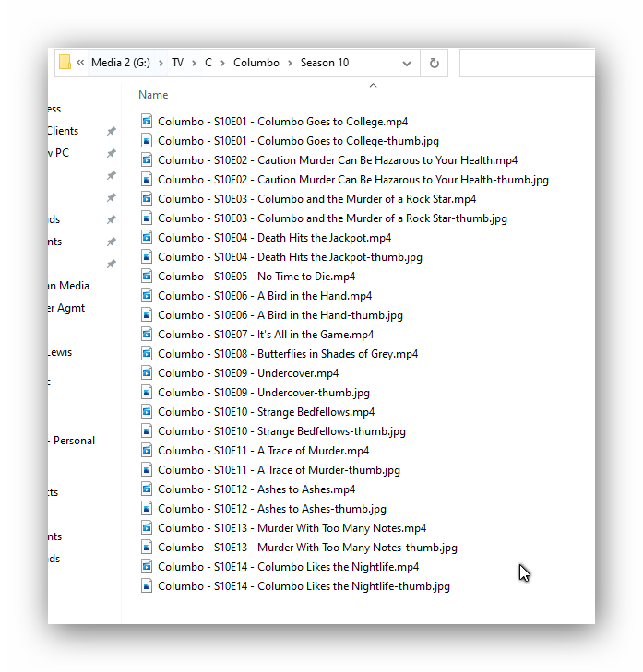Select the Columbo Likes the Nightlife.mp4 icon

point(147,566)
